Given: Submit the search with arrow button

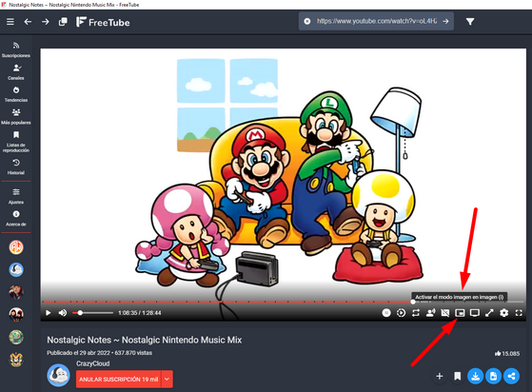Looking at the screenshot, I should pos(445,21).
